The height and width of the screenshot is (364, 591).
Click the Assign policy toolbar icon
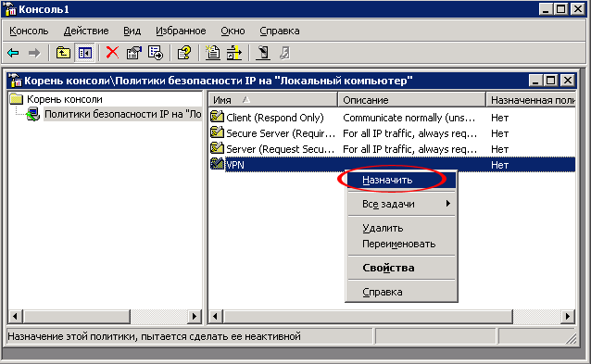click(263, 53)
